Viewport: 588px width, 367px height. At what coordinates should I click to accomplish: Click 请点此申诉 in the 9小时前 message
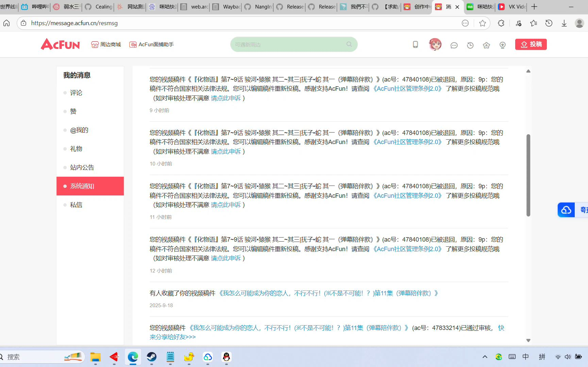click(226, 98)
